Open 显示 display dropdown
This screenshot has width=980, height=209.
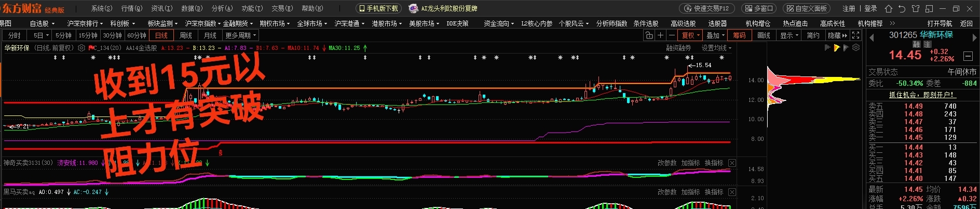coord(789,35)
